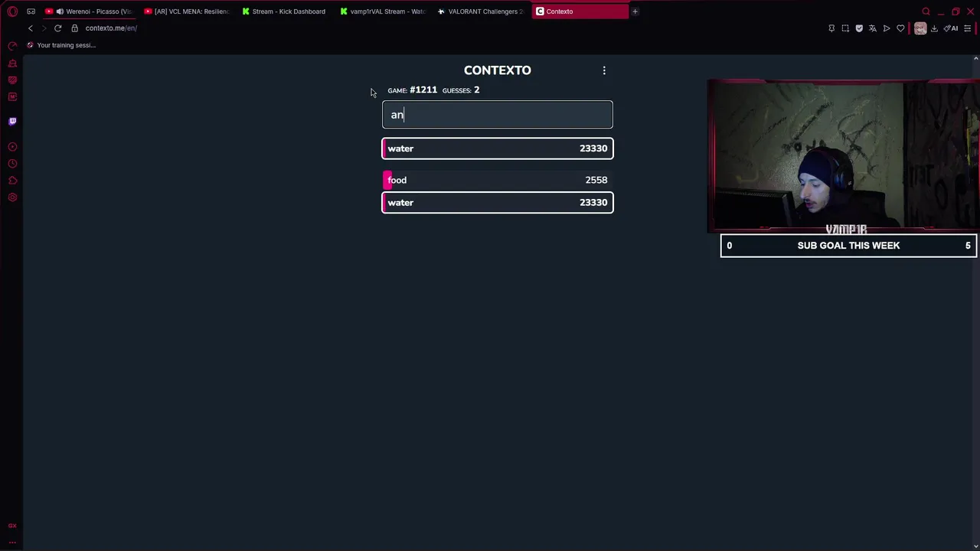Take a snapshot with the capture icon
The height and width of the screenshot is (551, 980).
tap(845, 28)
